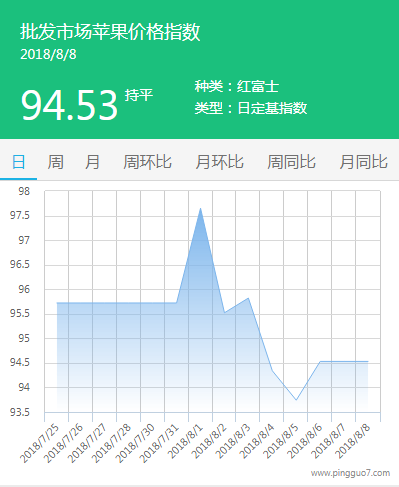
Task: Switch to the 月 monthly tab
Action: [92, 162]
